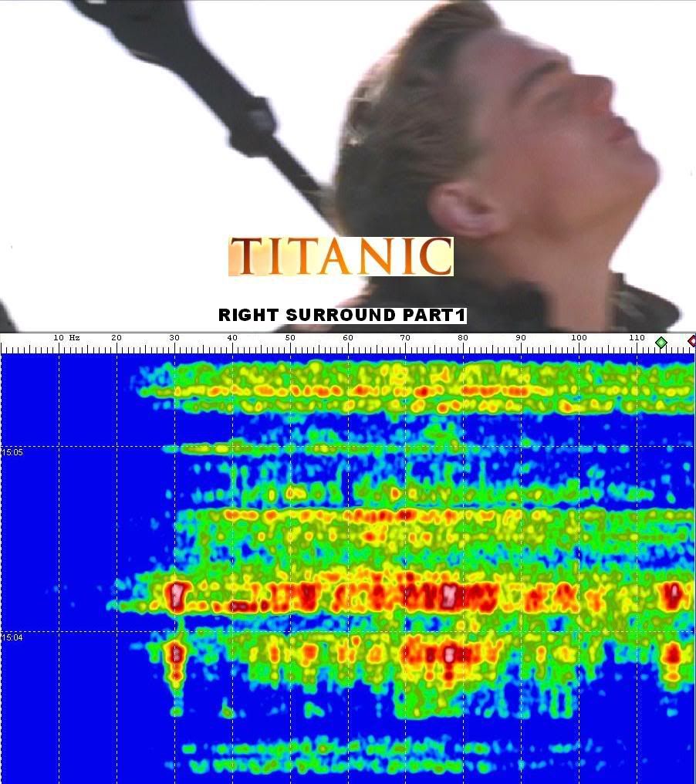Click the 110 Hz label on the ruler
This screenshot has height=784, width=696.
coord(637,338)
